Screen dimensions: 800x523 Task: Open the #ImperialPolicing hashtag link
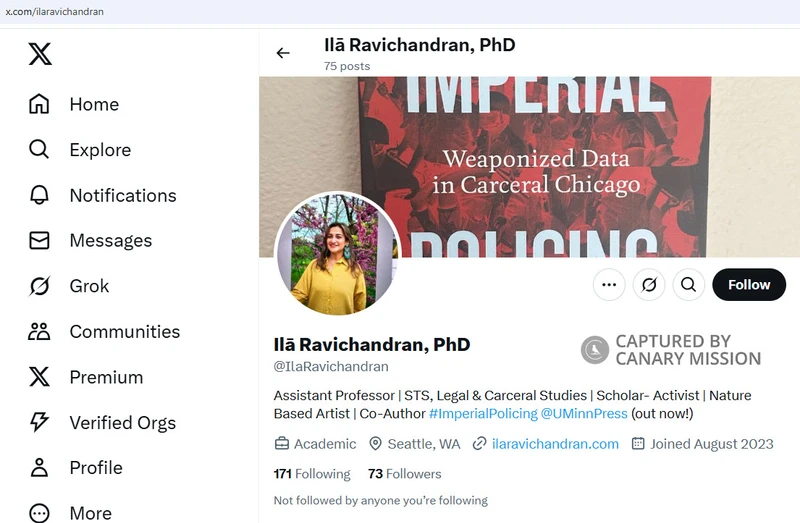(483, 413)
